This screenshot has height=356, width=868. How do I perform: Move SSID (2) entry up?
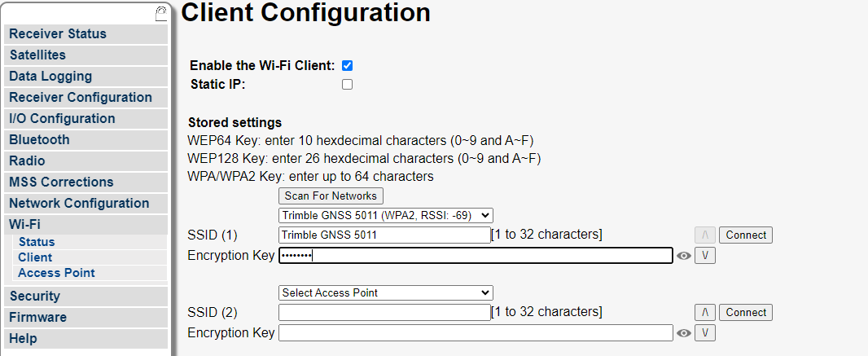pyautogui.click(x=704, y=312)
